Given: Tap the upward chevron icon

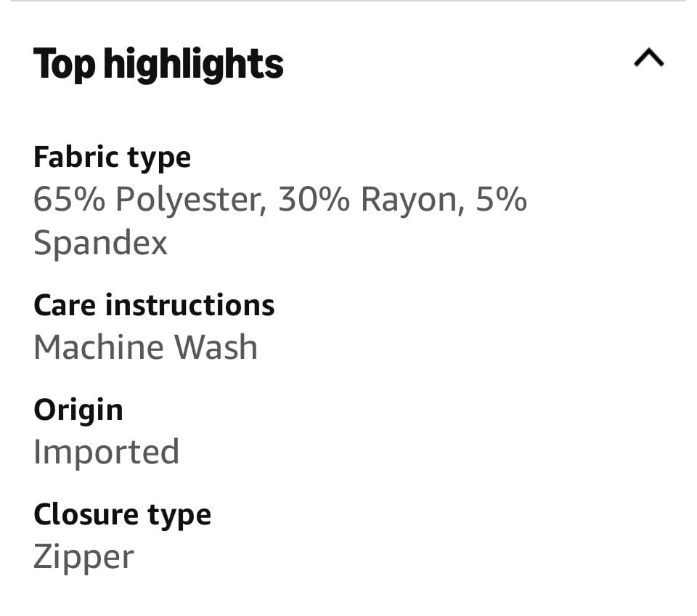Looking at the screenshot, I should pos(648,57).
